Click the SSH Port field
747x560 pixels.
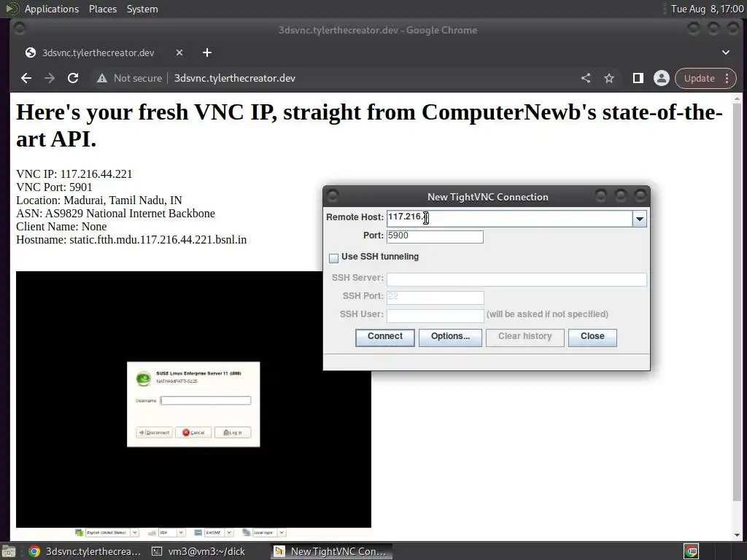pos(435,297)
